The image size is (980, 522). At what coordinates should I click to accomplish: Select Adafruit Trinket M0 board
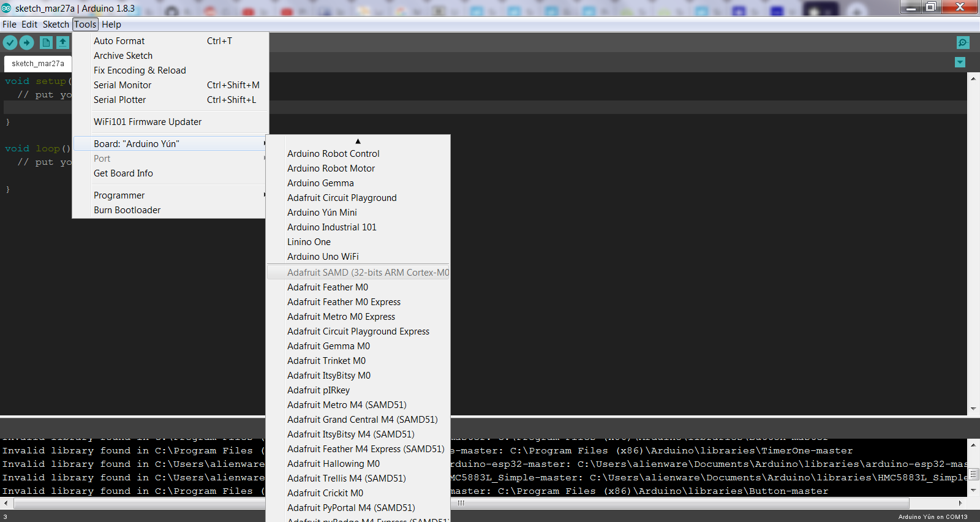pos(358,361)
